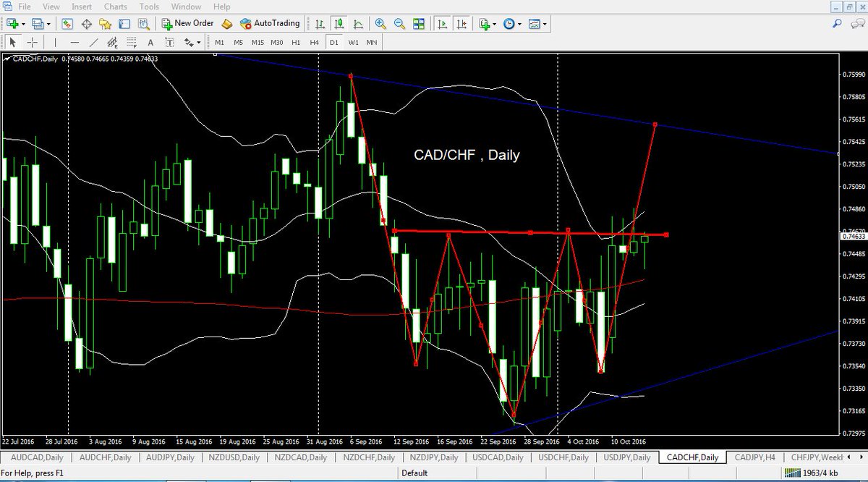This screenshot has width=868, height=482.
Task: Open MetaEditor from the toolbar
Action: pyautogui.click(x=226, y=24)
